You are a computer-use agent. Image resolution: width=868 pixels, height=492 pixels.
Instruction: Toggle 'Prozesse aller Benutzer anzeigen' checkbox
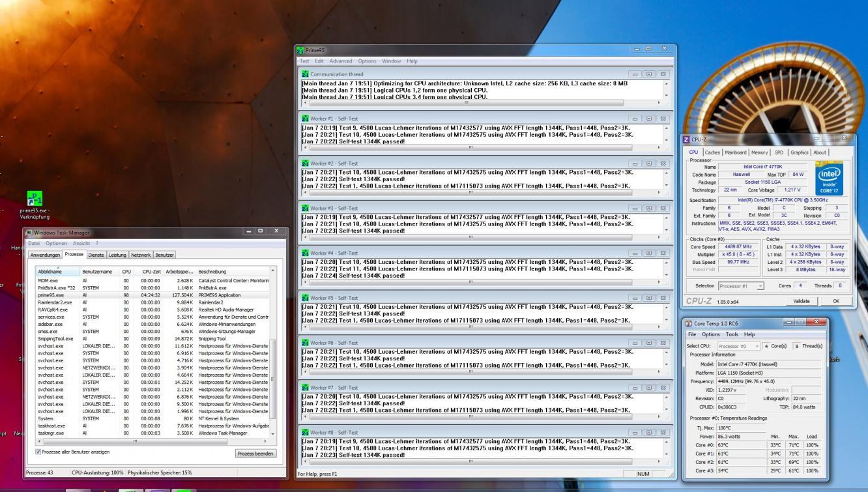(38, 452)
